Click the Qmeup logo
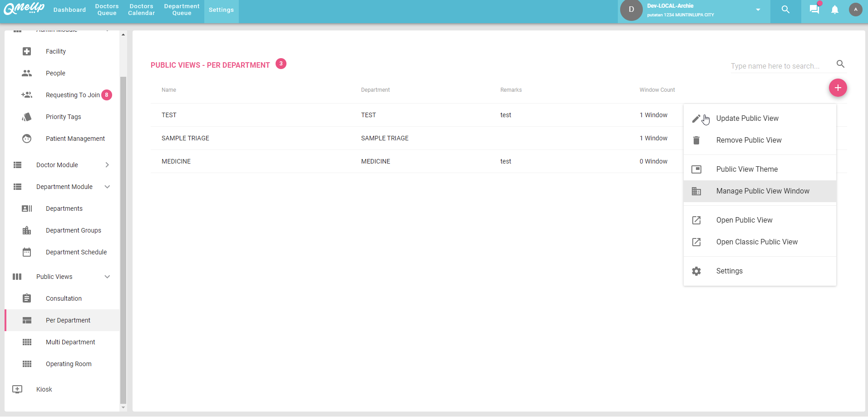Screen dimensions: 868x417 [x=24, y=8]
